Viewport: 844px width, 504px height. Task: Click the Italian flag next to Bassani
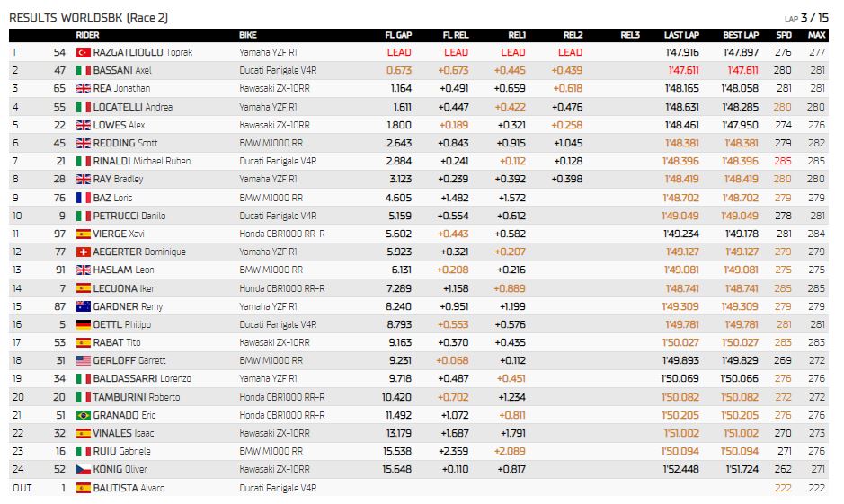pos(84,70)
